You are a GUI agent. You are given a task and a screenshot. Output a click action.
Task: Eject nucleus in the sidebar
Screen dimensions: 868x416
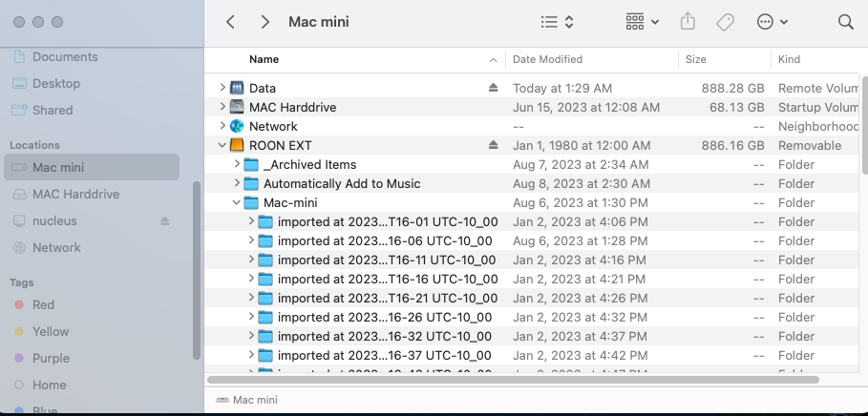(165, 221)
